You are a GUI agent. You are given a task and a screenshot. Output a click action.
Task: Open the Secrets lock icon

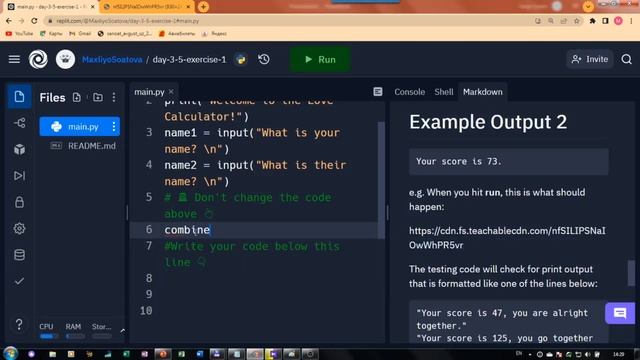pyautogui.click(x=19, y=202)
